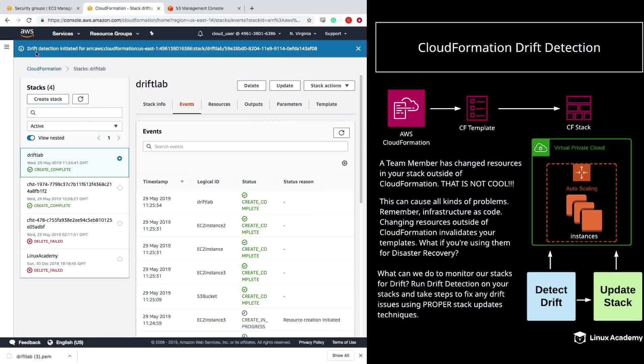Select the LinuxAcademy stack radio button
Image resolution: width=644 pixels, height=364 pixels.
point(120,259)
